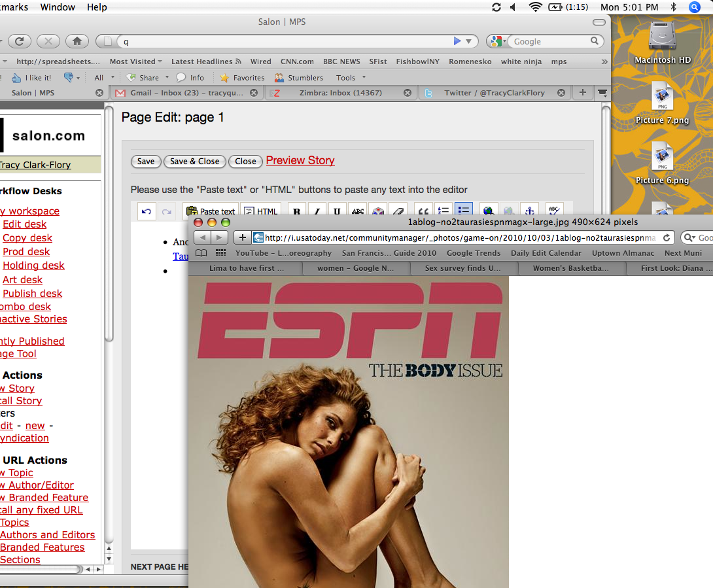Reload the page in the Firefox toolbar
713x588 pixels.
point(19,41)
